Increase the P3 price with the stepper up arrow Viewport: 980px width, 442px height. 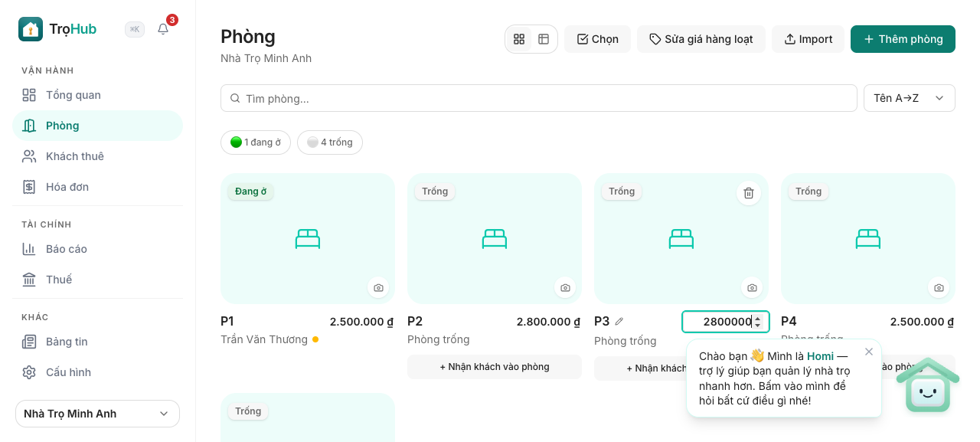757,318
